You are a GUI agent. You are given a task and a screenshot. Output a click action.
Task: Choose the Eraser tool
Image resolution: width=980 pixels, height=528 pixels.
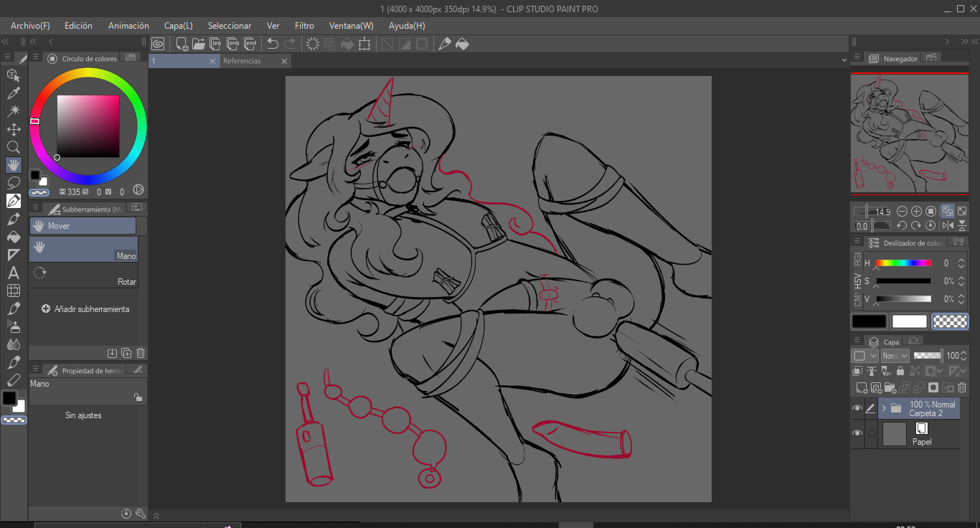click(13, 380)
